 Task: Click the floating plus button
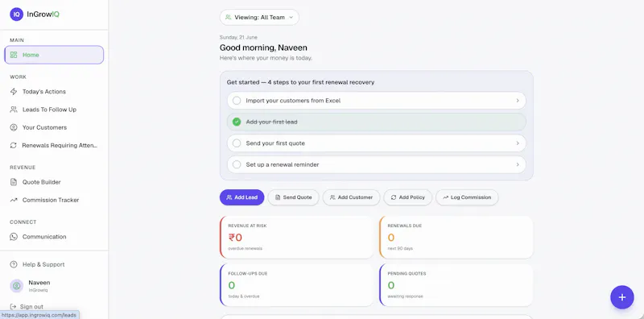click(621, 297)
